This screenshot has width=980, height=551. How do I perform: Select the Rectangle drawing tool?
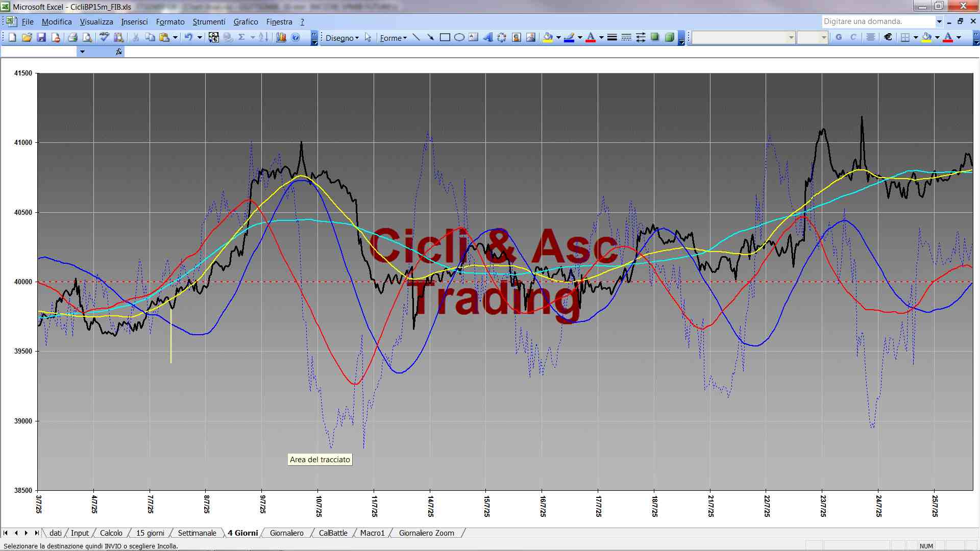tap(445, 37)
